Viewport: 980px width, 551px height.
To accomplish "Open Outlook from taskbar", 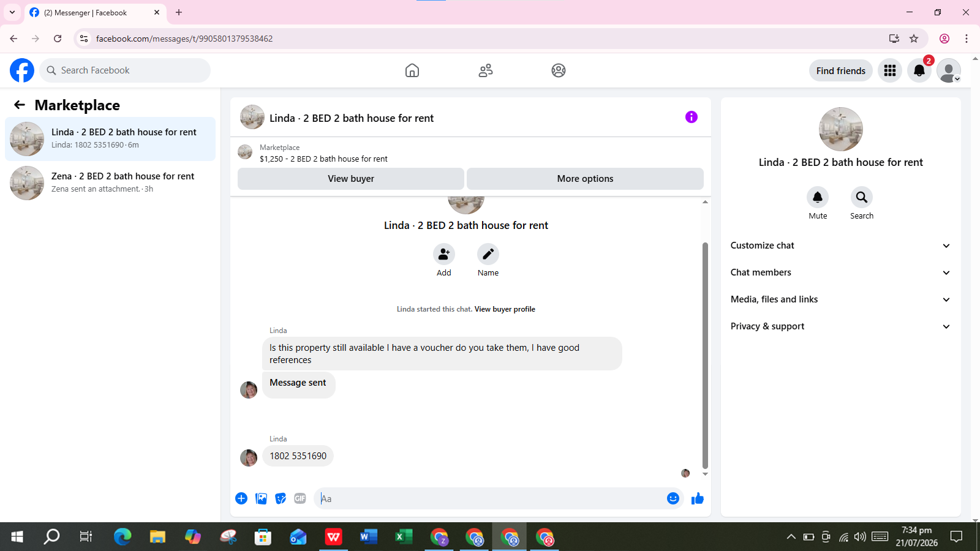I will (x=298, y=537).
